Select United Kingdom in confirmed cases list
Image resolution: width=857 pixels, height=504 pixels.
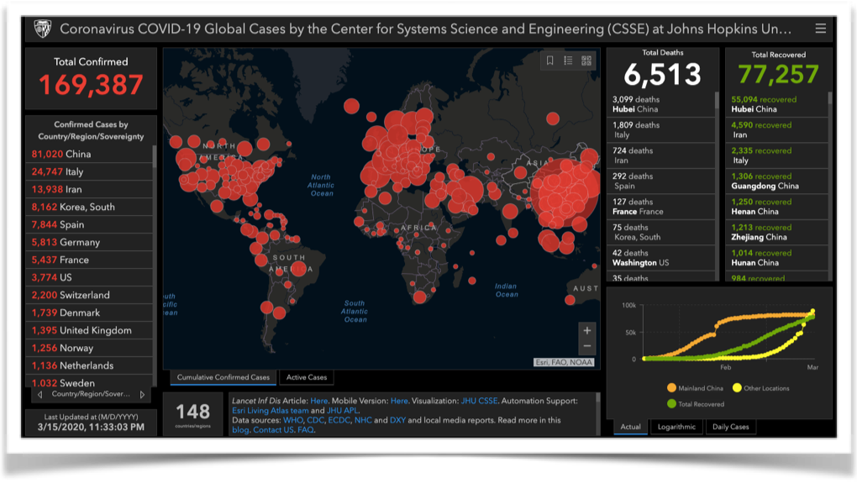click(89, 330)
